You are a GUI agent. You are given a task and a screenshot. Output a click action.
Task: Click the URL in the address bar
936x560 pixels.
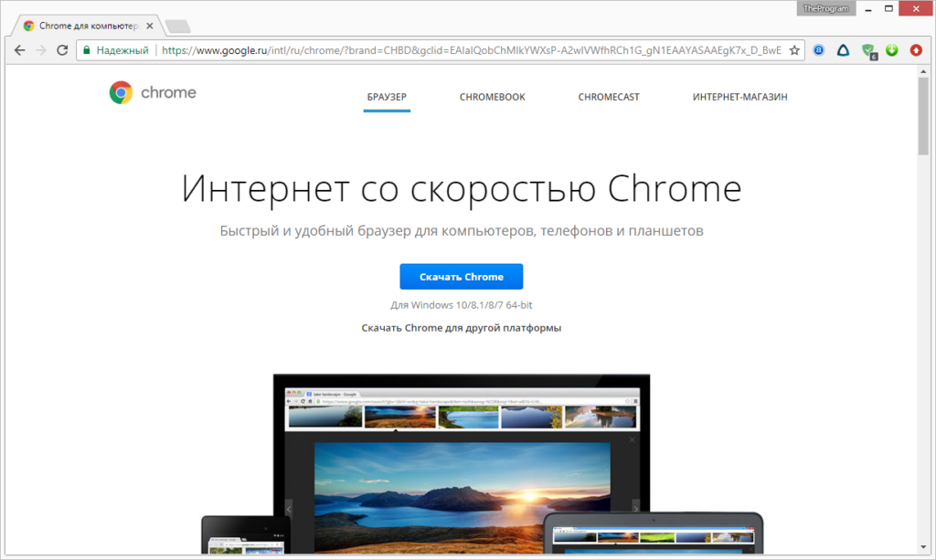[x=472, y=50]
